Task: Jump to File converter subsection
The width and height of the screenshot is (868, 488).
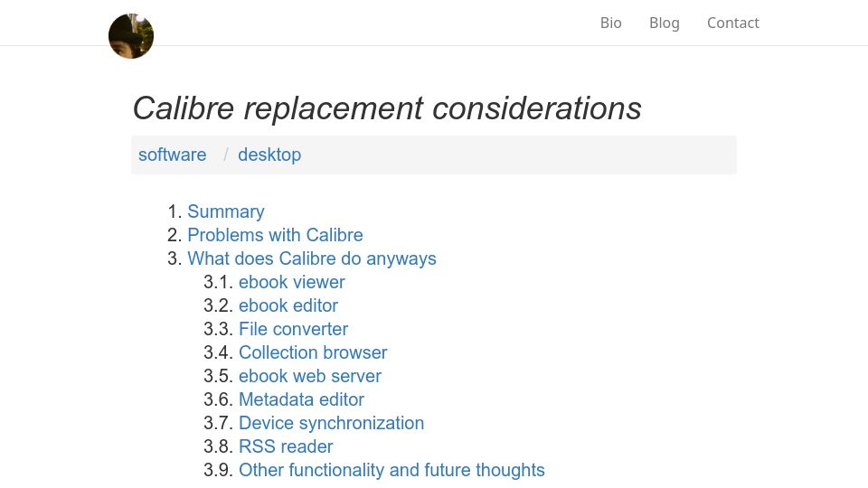Action: click(x=293, y=329)
